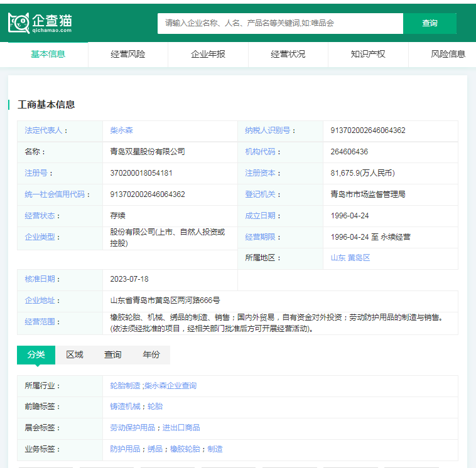Select the 知识产权 tab
Image resolution: width=476 pixels, height=468 pixels.
368,54
